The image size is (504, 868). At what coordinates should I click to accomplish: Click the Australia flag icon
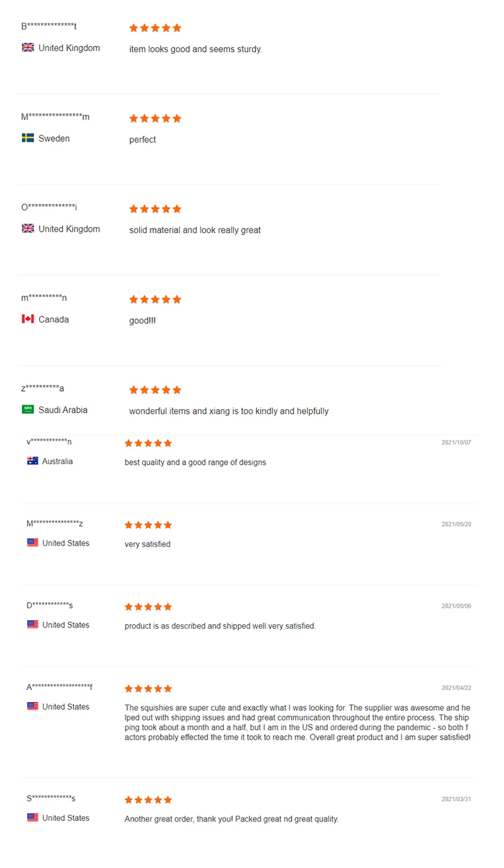pos(32,462)
